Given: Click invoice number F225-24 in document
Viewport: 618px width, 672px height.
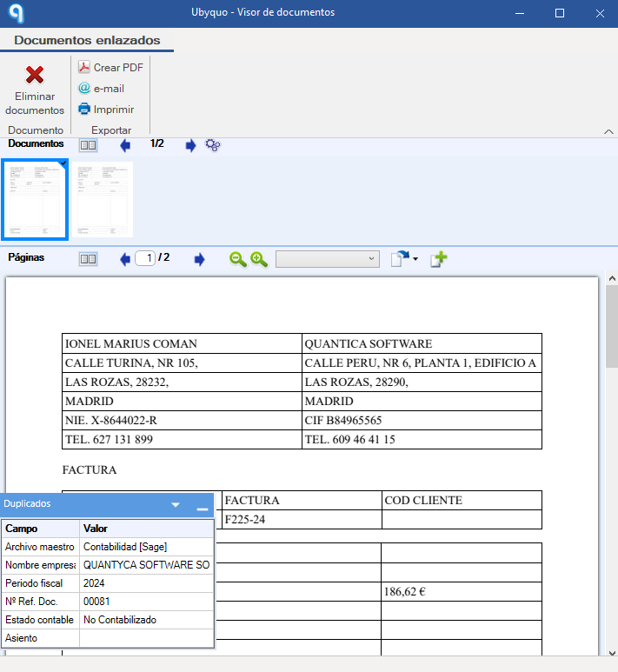Looking at the screenshot, I should click(245, 519).
